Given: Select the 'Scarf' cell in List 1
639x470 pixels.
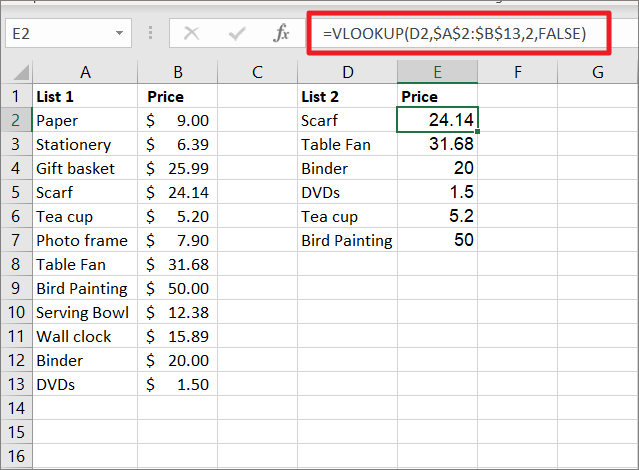Looking at the screenshot, I should coord(85,192).
